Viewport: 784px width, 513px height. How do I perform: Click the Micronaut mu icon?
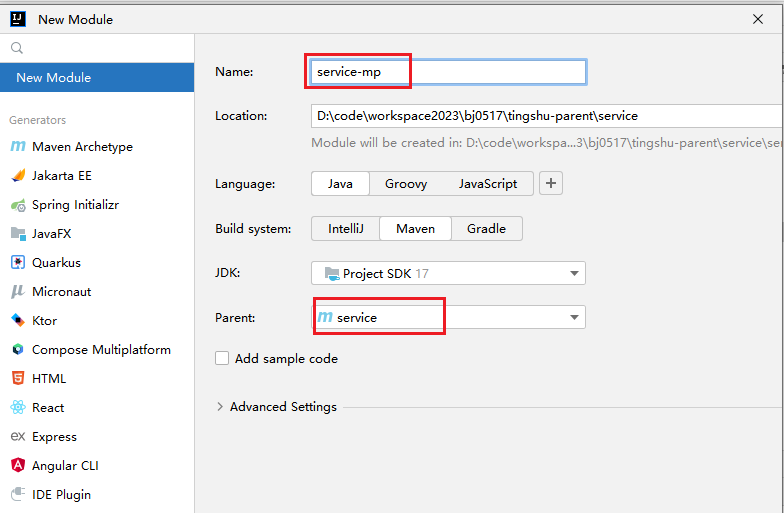click(18, 292)
